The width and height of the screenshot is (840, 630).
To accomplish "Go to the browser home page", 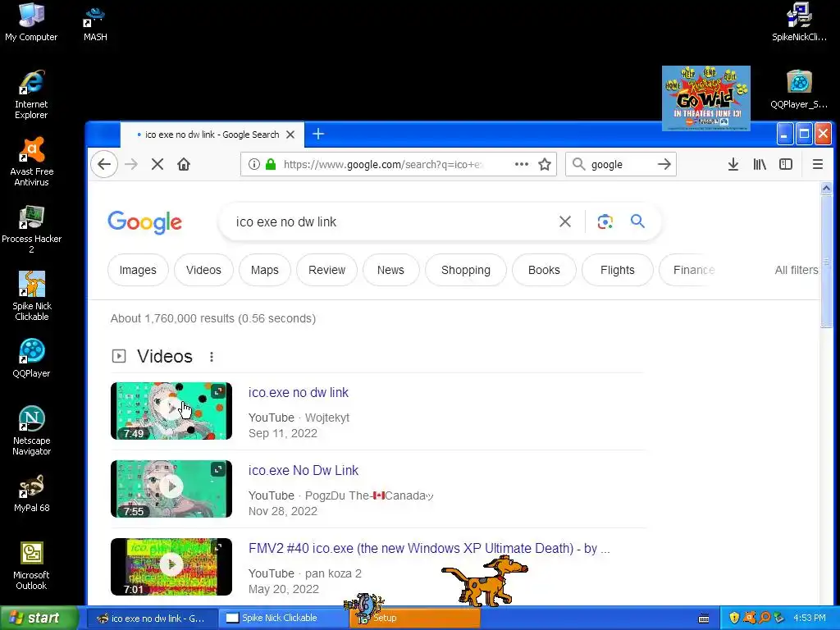I will pyautogui.click(x=184, y=164).
